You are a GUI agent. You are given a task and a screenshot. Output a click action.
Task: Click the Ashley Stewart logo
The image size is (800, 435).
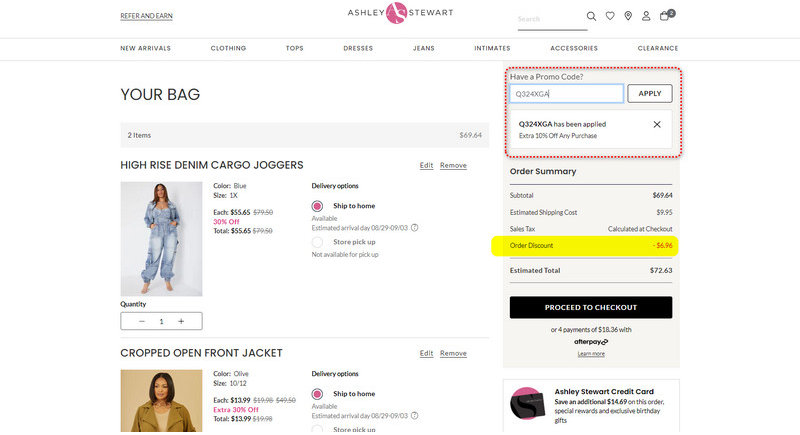click(x=399, y=13)
